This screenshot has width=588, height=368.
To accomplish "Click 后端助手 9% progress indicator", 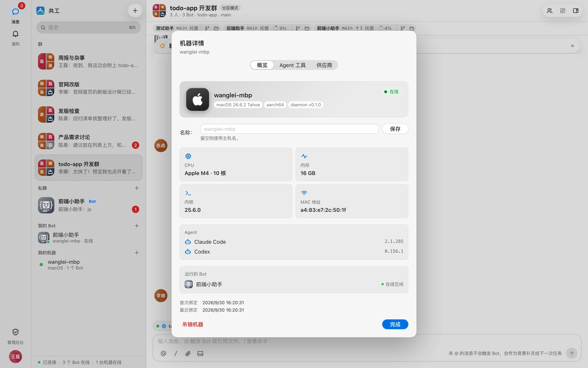I will point(280,28).
